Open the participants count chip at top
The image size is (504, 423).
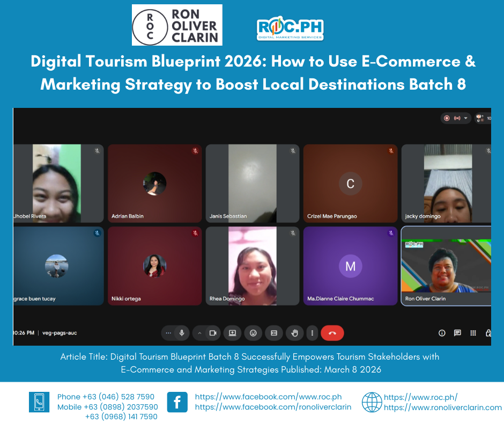click(482, 118)
